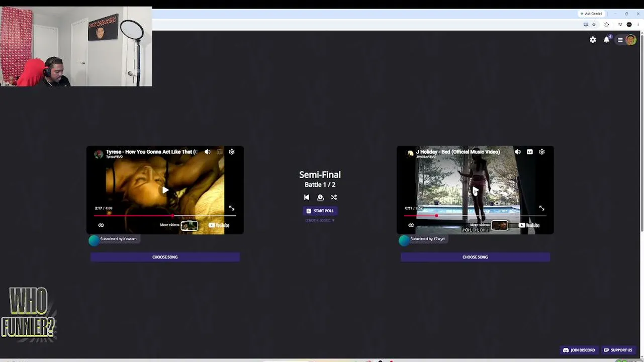Open YouTube logo on the J Holiday video

coord(529,225)
